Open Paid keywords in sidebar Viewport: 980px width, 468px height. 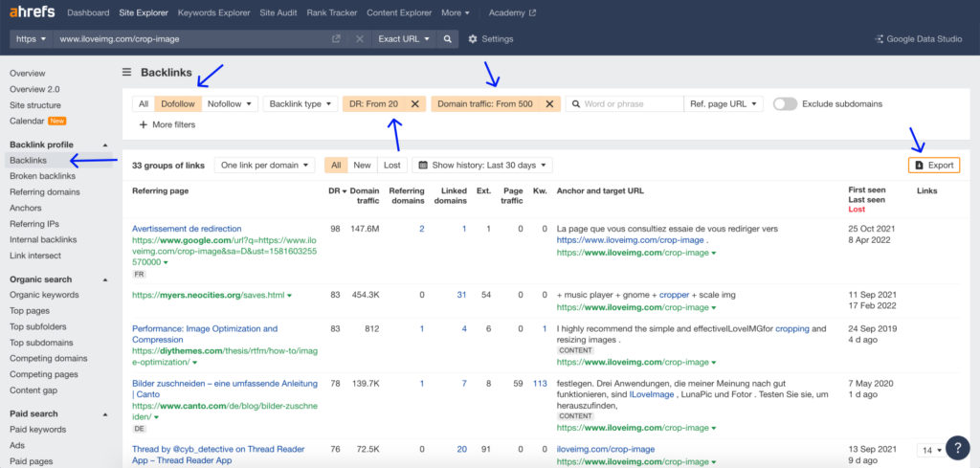point(37,430)
